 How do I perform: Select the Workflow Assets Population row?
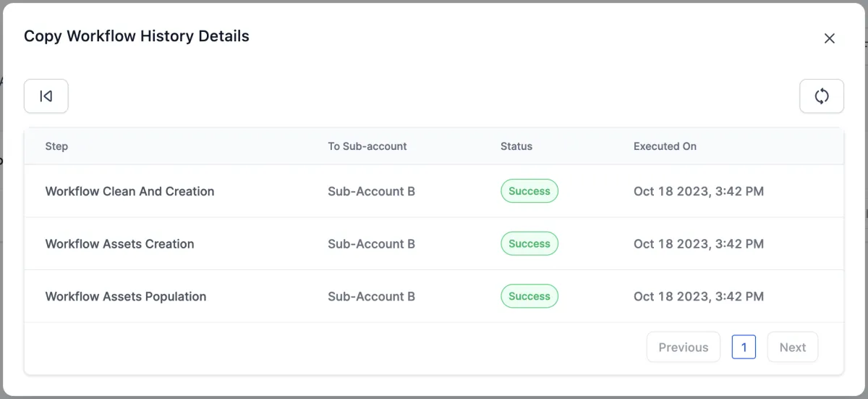click(125, 296)
